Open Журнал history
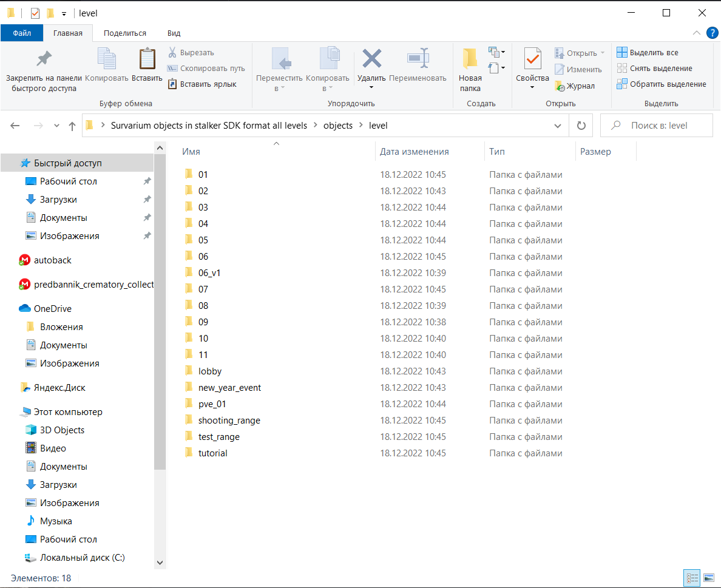Image resolution: width=721 pixels, height=588 pixels. pos(575,86)
